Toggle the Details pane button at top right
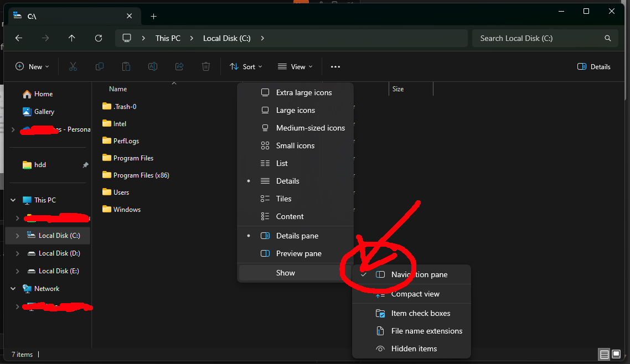 [594, 66]
